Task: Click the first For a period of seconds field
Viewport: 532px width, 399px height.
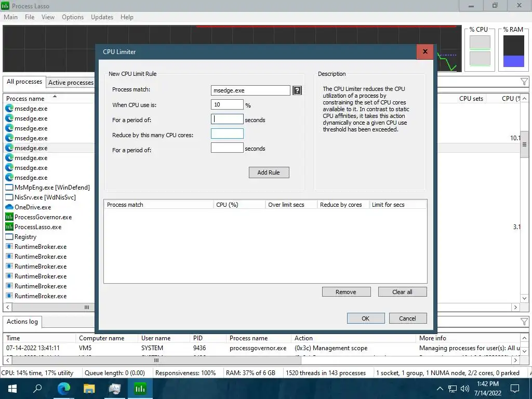Action: click(227, 119)
